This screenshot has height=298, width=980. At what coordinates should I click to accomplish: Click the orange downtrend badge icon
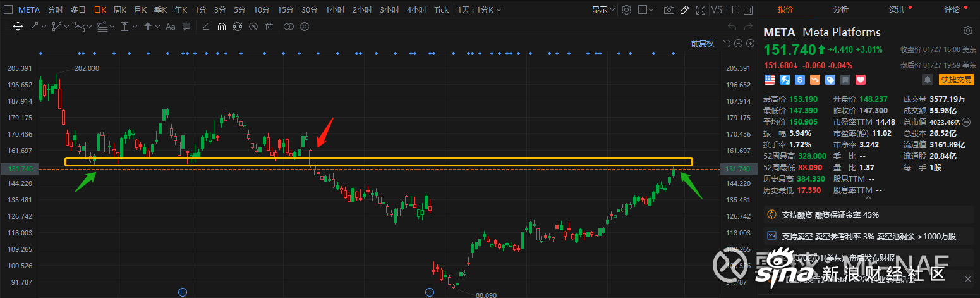[815, 80]
